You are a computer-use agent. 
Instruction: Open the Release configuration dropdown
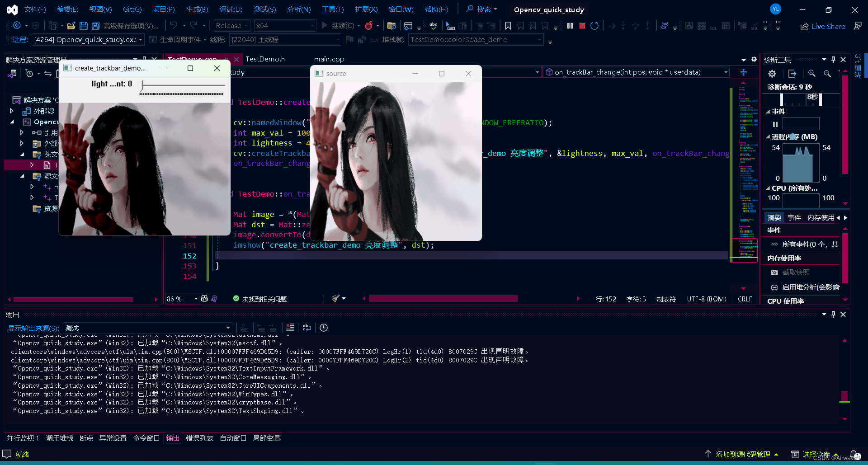pos(232,26)
